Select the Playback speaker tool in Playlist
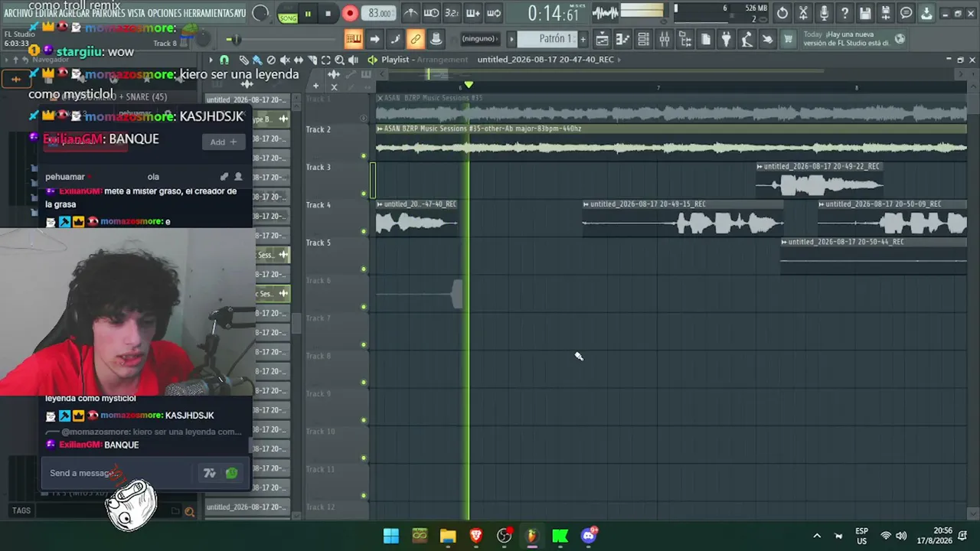This screenshot has width=980, height=551. (354, 60)
